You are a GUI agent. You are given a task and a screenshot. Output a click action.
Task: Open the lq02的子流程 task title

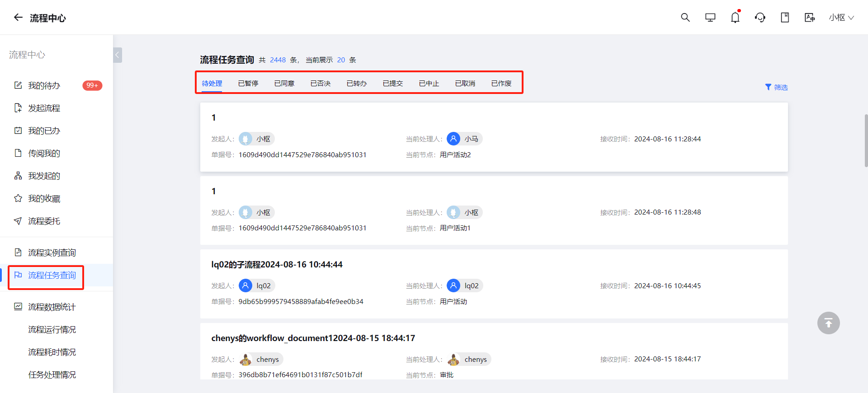(277, 265)
